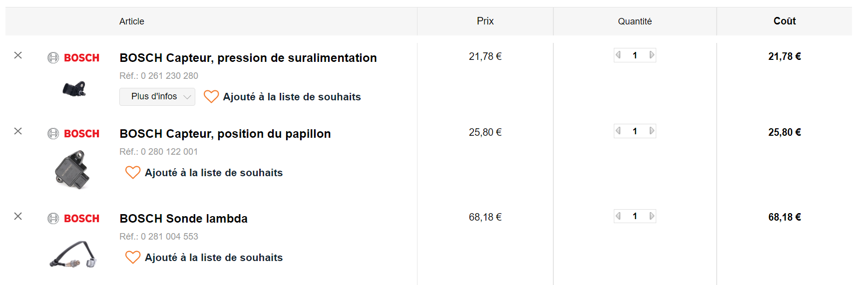Screen dimensions: 868x285
Task: Increase quantity of pression de suralimentation sensor
Action: tap(651, 55)
